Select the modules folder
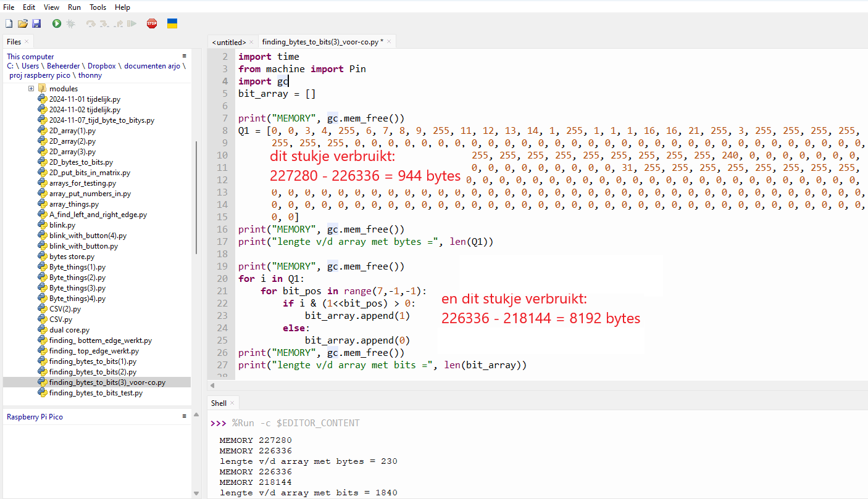The height and width of the screenshot is (499, 868). (x=63, y=89)
